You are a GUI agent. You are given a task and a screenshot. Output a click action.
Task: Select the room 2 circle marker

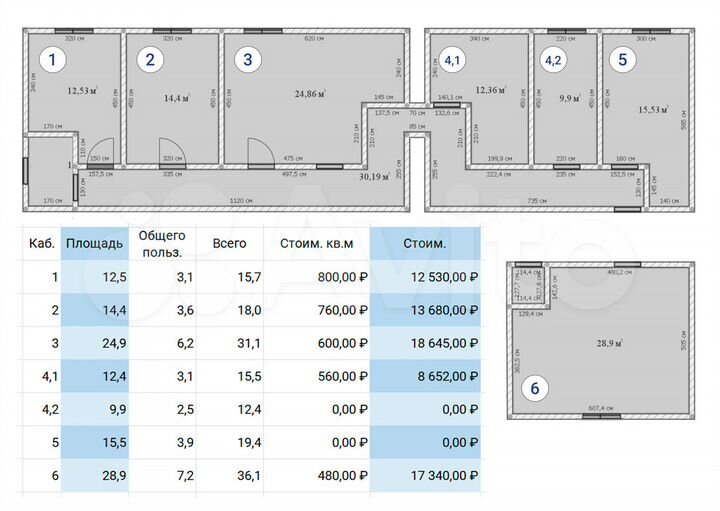pyautogui.click(x=150, y=60)
